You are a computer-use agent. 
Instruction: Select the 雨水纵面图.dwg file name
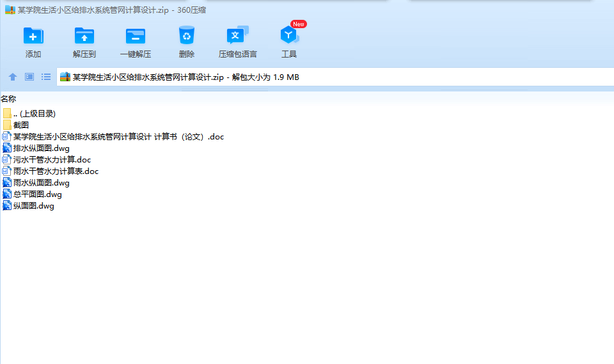click(42, 182)
